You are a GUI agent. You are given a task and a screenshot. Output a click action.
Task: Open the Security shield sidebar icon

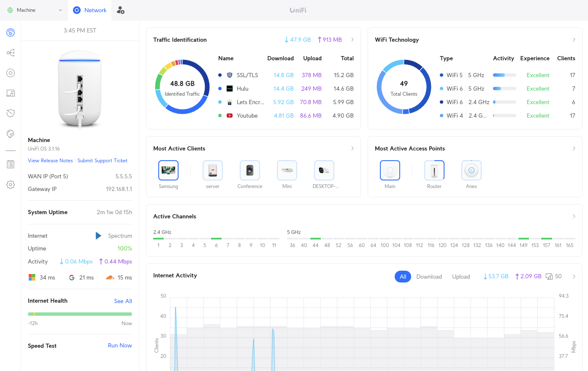[x=11, y=113]
